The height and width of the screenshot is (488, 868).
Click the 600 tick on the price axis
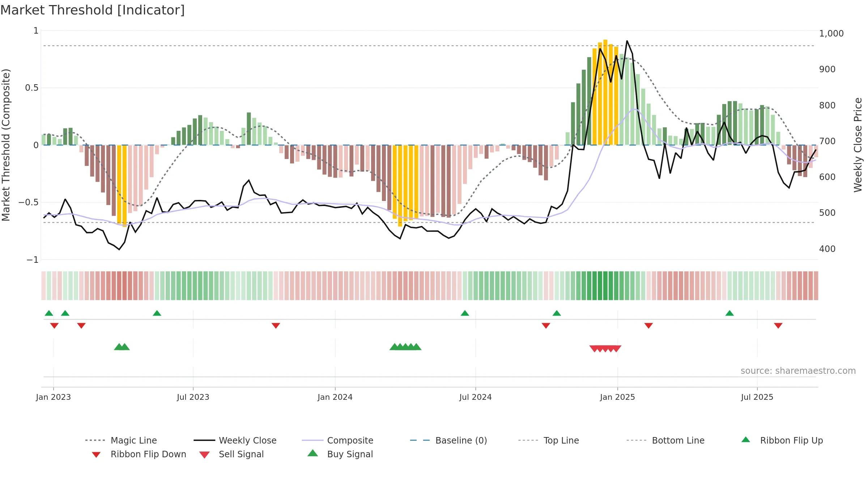tap(827, 177)
